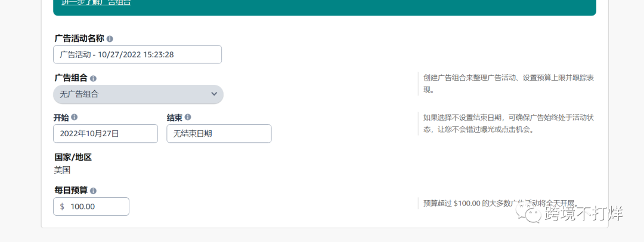644x242 pixels.
Task: Click info icon beside 开始 label
Action: coord(75,117)
